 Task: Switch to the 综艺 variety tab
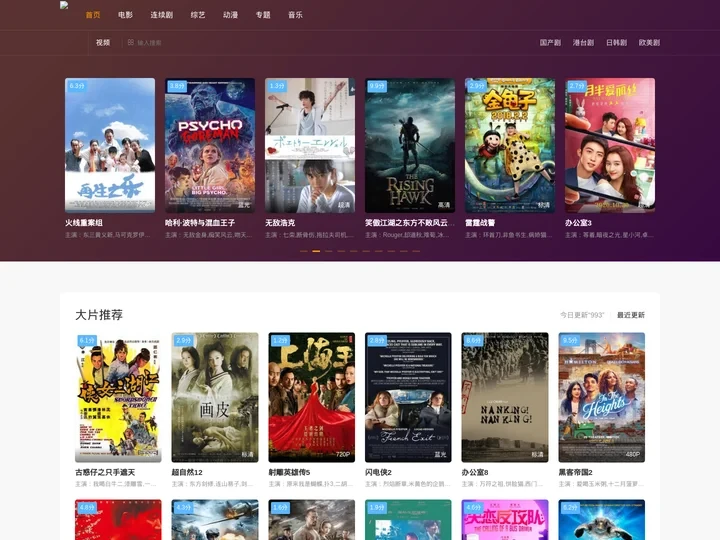(x=198, y=15)
